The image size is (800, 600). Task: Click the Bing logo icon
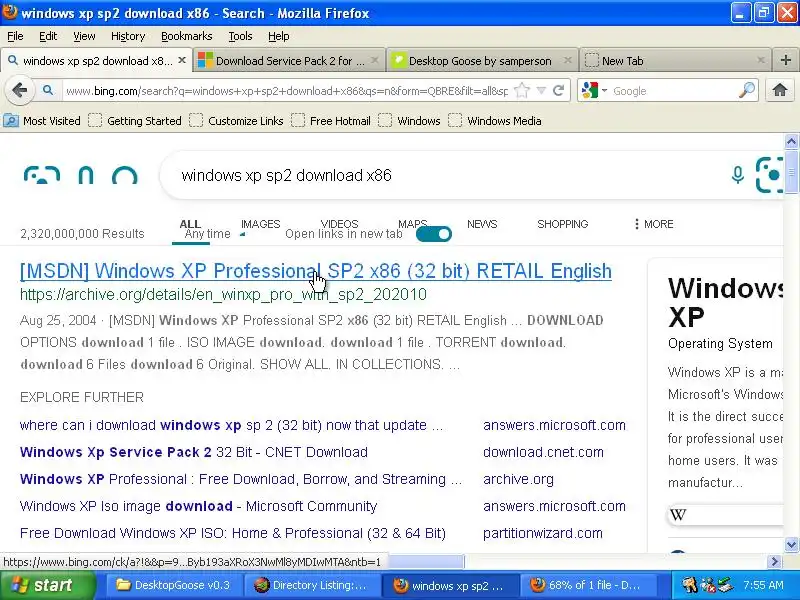click(82, 175)
